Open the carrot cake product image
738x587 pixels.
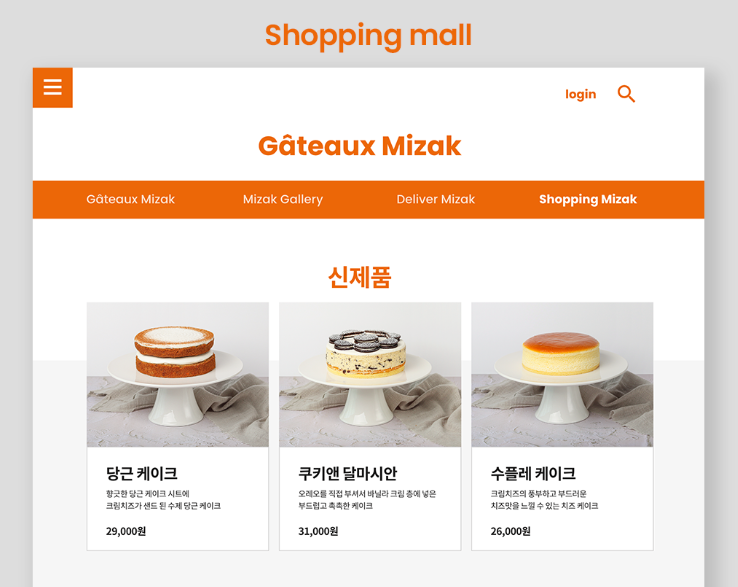click(178, 375)
